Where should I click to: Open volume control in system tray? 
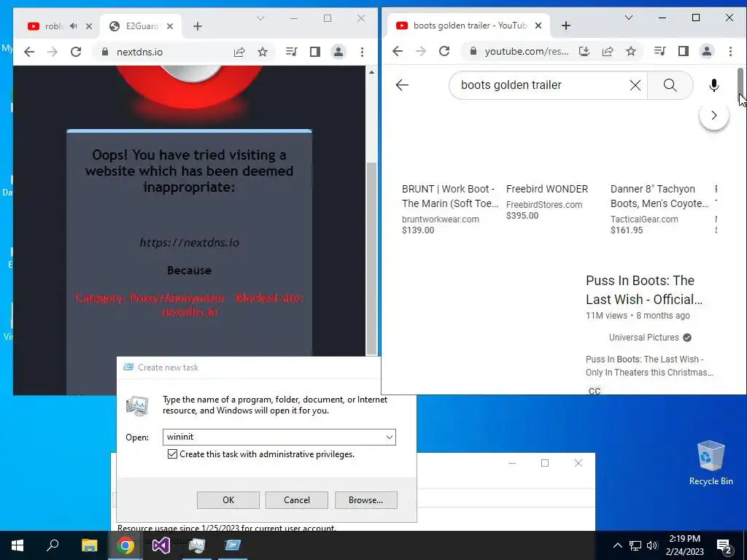click(652, 545)
